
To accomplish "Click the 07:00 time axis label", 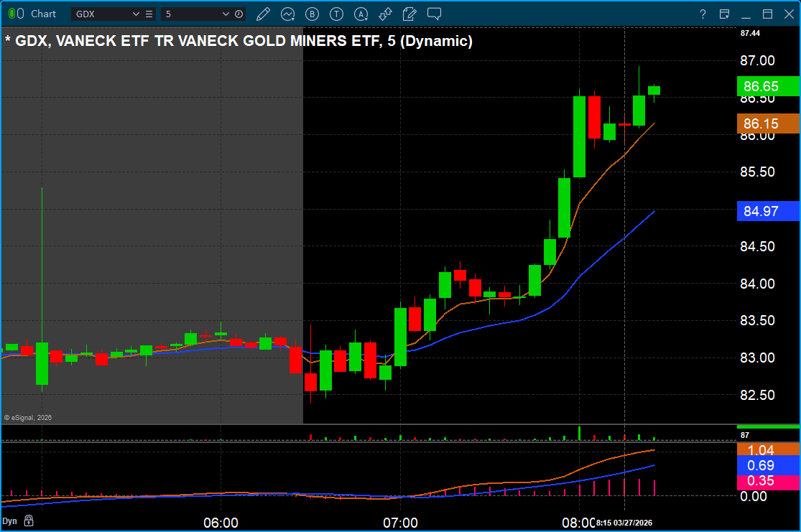I will pos(401,523).
